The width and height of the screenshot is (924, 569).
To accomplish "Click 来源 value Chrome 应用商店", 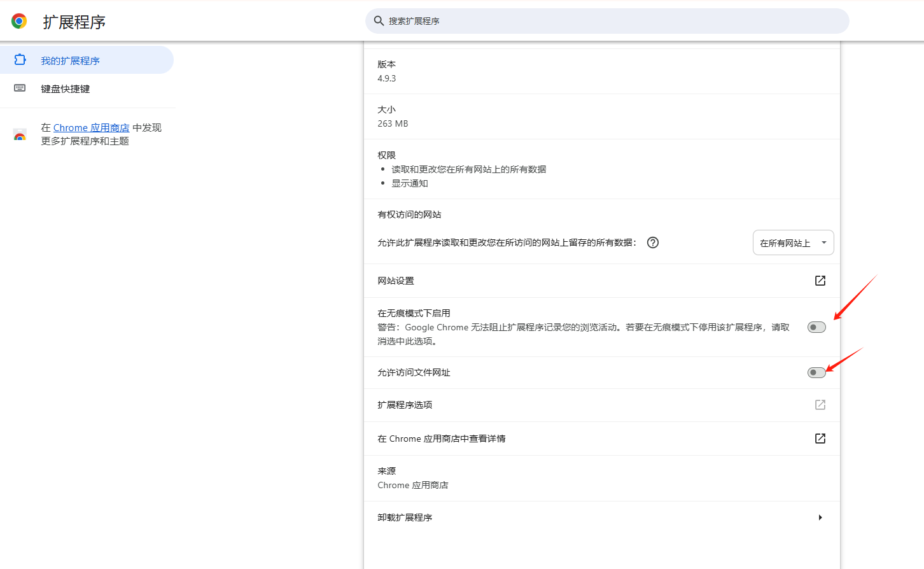I will tap(413, 485).
